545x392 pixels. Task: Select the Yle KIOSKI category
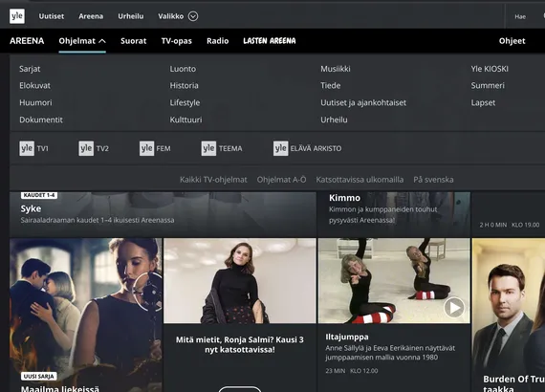(x=490, y=69)
